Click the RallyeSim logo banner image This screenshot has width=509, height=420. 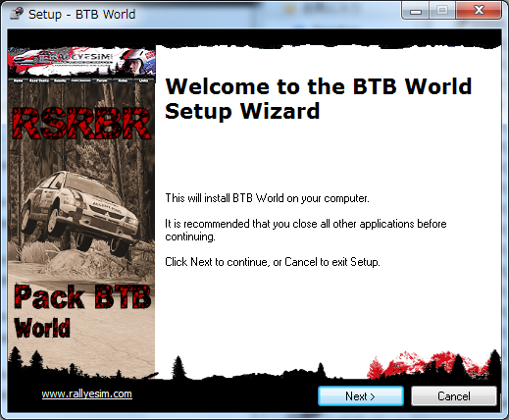pos(81,62)
